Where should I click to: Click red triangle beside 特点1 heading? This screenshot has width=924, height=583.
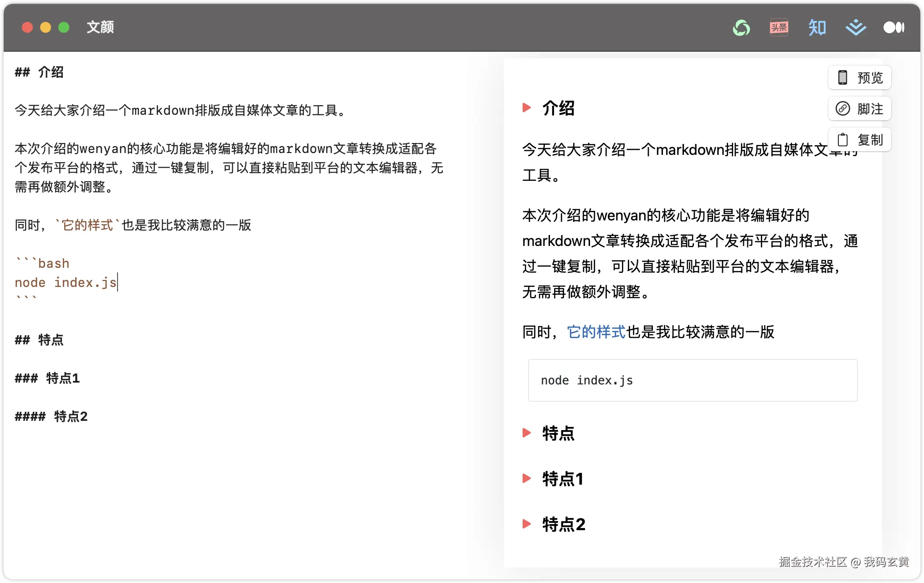527,478
